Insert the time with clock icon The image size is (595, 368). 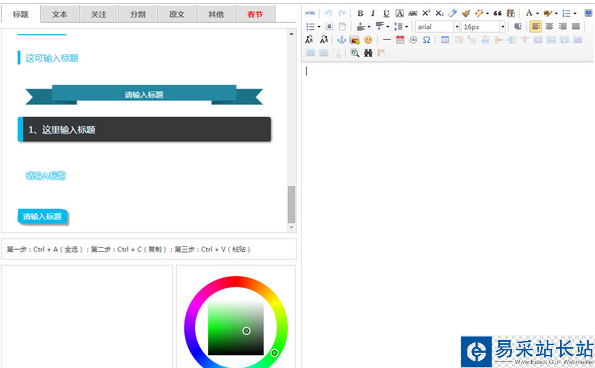(x=413, y=40)
